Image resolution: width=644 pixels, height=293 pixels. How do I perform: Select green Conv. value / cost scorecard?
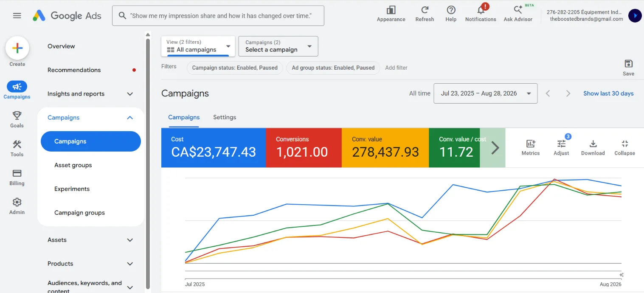click(x=454, y=148)
